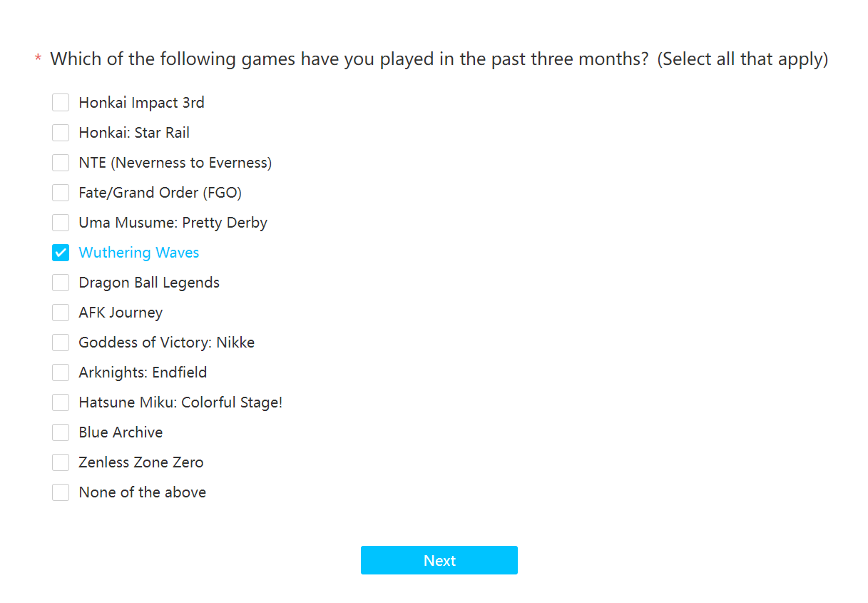Tick the Dragon Ball Legends checkbox
The width and height of the screenshot is (868, 603).
tap(61, 283)
